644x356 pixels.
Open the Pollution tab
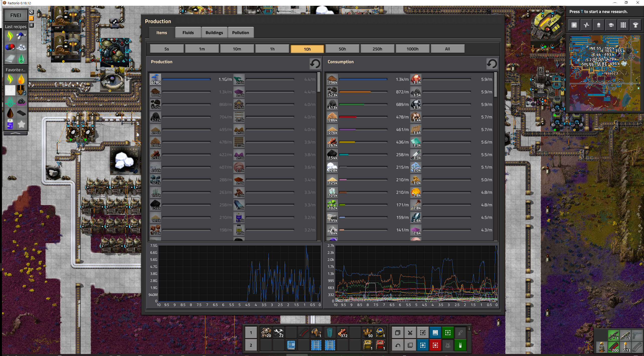(240, 33)
